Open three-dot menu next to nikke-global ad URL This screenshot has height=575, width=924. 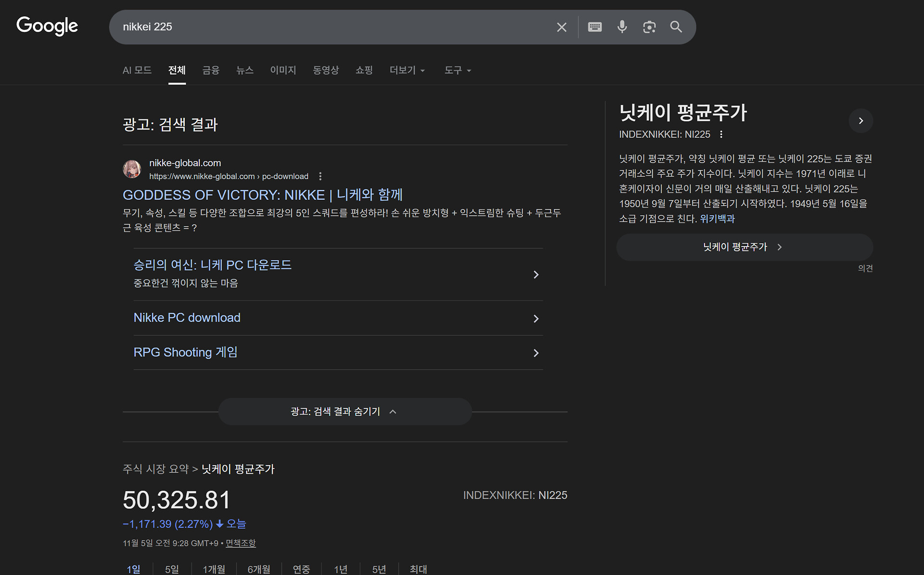(321, 176)
